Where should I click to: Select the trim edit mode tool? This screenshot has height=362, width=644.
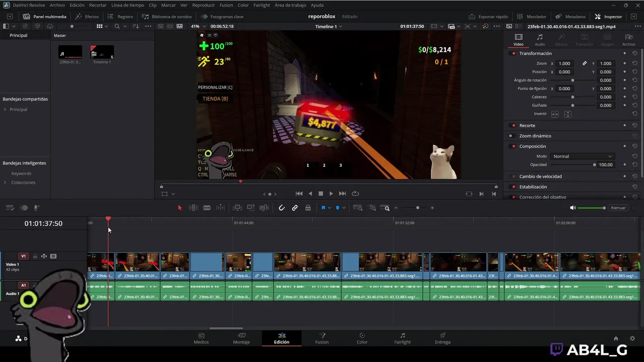click(193, 208)
